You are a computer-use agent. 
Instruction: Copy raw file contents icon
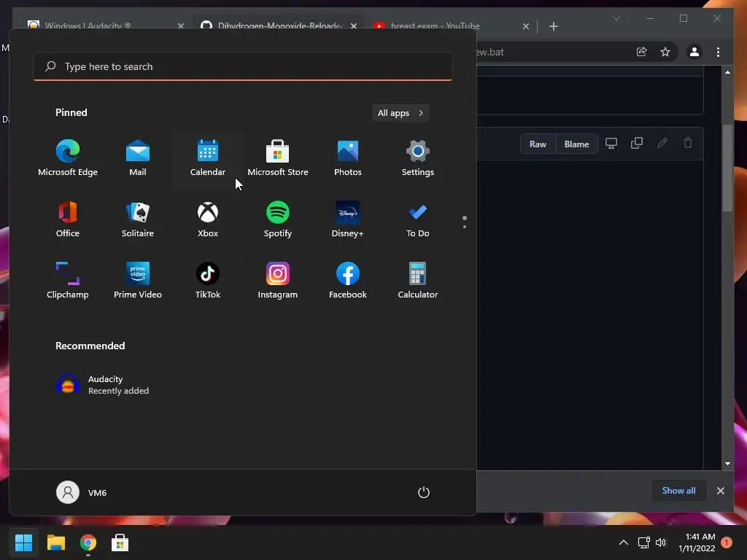637,144
